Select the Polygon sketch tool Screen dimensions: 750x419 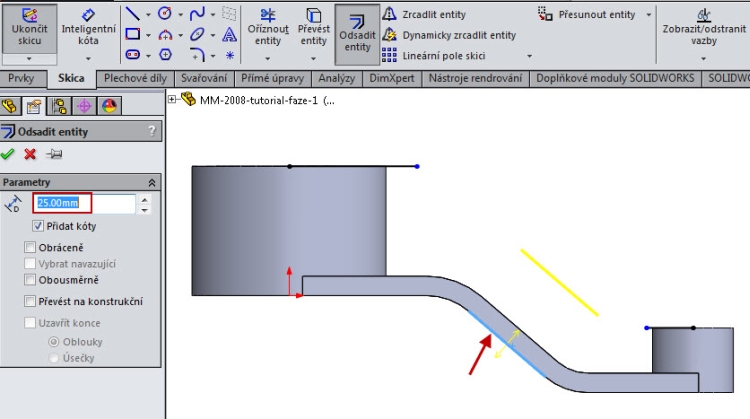(x=165, y=55)
